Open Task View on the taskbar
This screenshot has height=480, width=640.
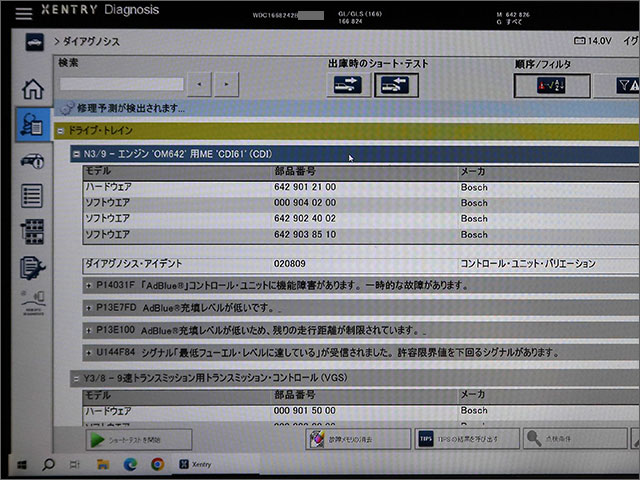tap(75, 464)
